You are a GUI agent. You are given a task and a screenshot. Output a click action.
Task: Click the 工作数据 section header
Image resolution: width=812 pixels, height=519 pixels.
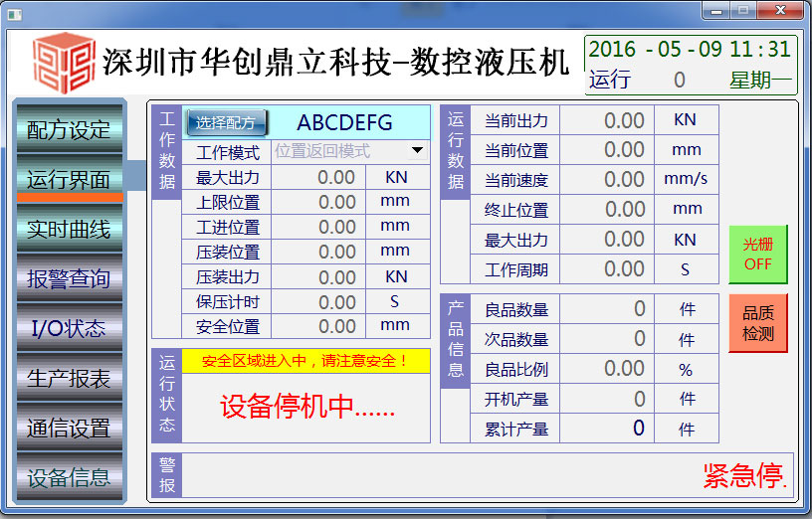tap(167, 152)
